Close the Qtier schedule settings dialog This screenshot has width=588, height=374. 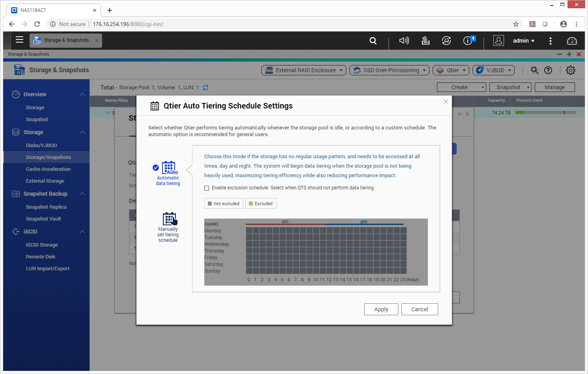tap(446, 102)
